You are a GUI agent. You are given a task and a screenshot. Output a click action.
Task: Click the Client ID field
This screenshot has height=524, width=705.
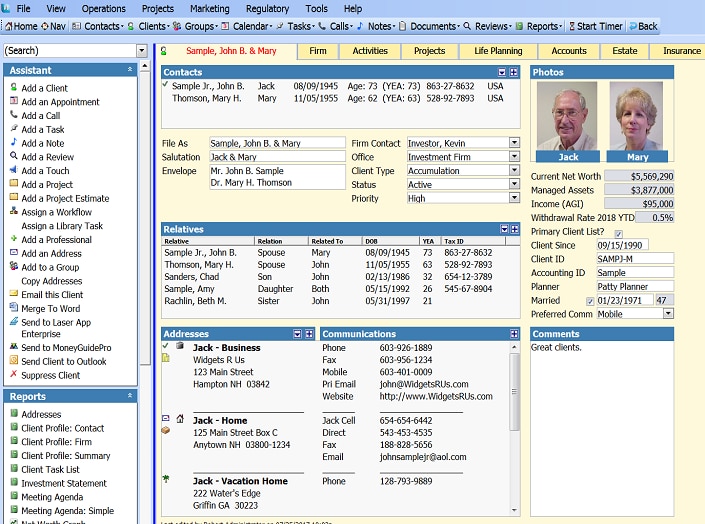(x=635, y=259)
